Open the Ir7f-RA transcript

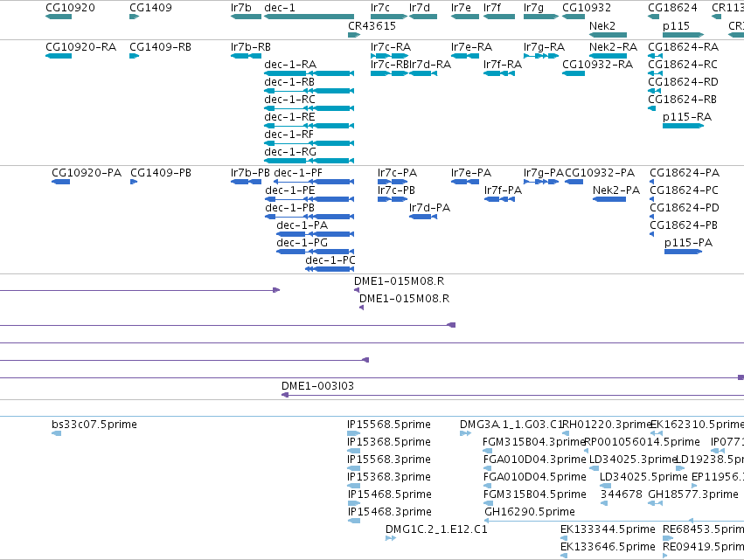pos(499,73)
